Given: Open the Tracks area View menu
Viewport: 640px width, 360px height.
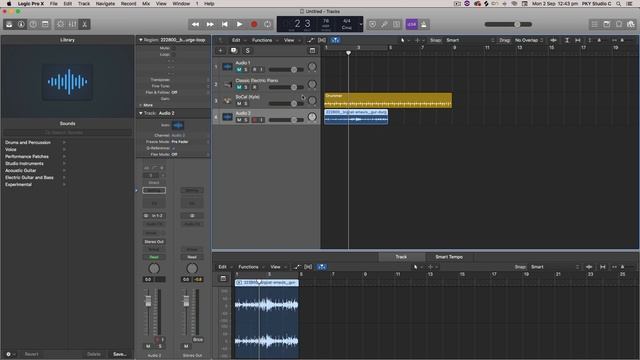Looking at the screenshot, I should pyautogui.click(x=289, y=40).
